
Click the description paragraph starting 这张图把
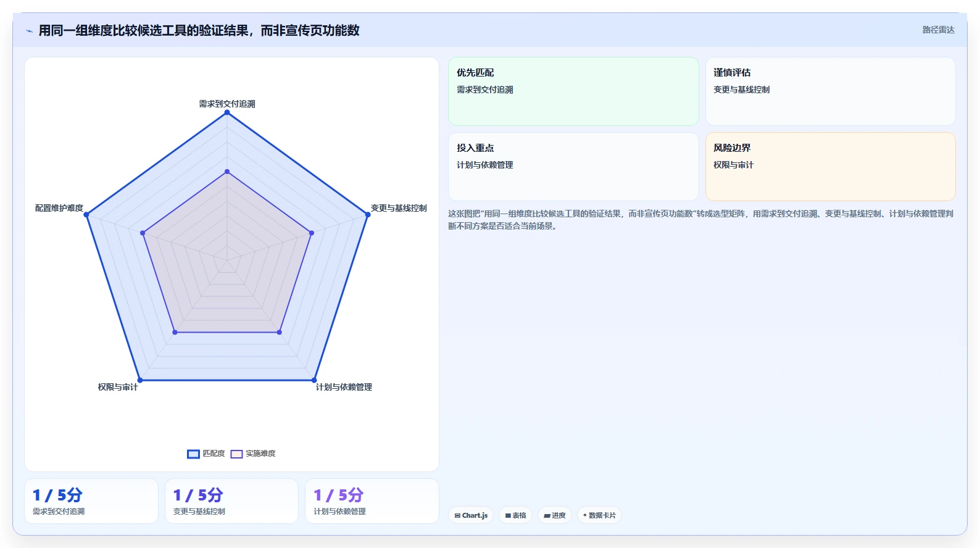701,220
